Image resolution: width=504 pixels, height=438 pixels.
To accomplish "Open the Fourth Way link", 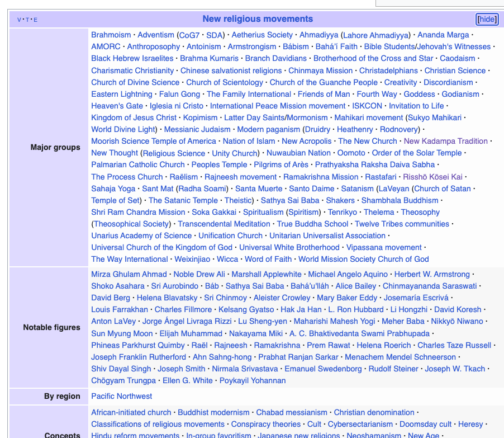I will click(377, 94).
